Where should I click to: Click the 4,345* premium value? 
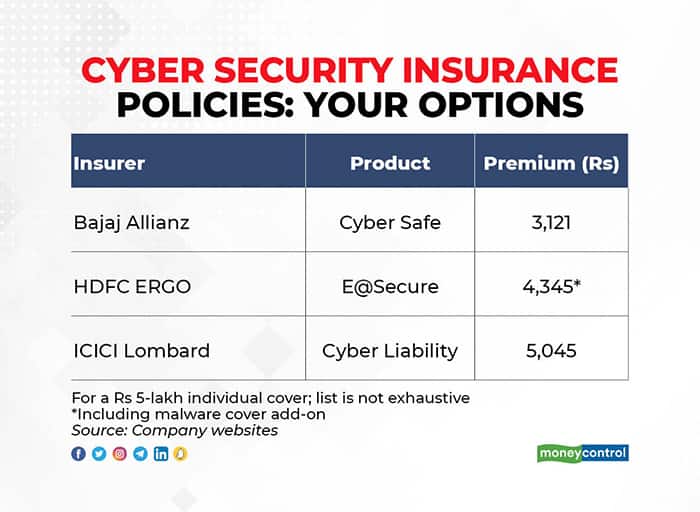click(x=552, y=286)
